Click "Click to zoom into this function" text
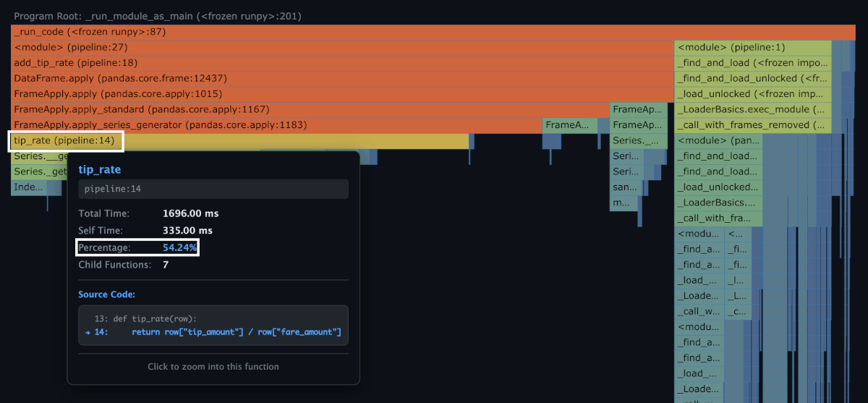The height and width of the screenshot is (403, 868). (213, 367)
